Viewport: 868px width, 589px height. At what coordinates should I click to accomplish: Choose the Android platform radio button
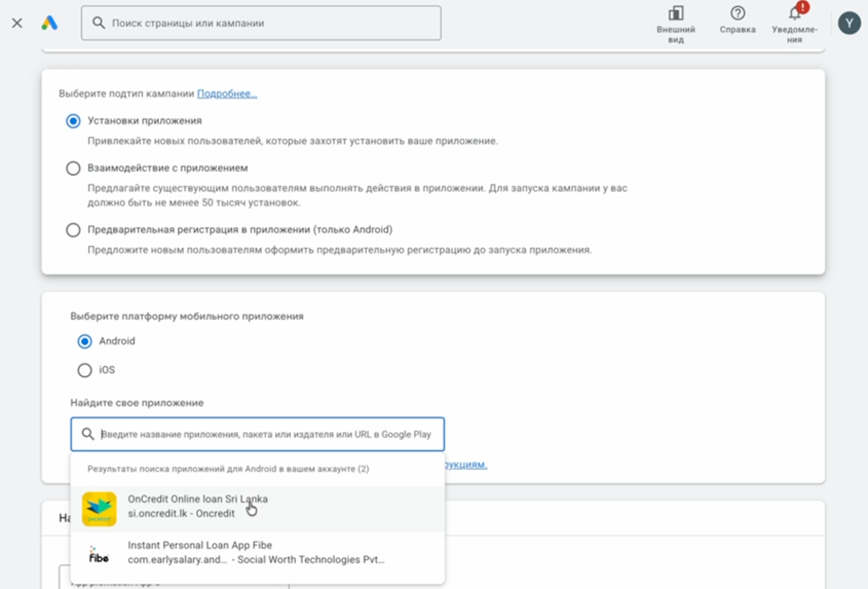point(85,341)
